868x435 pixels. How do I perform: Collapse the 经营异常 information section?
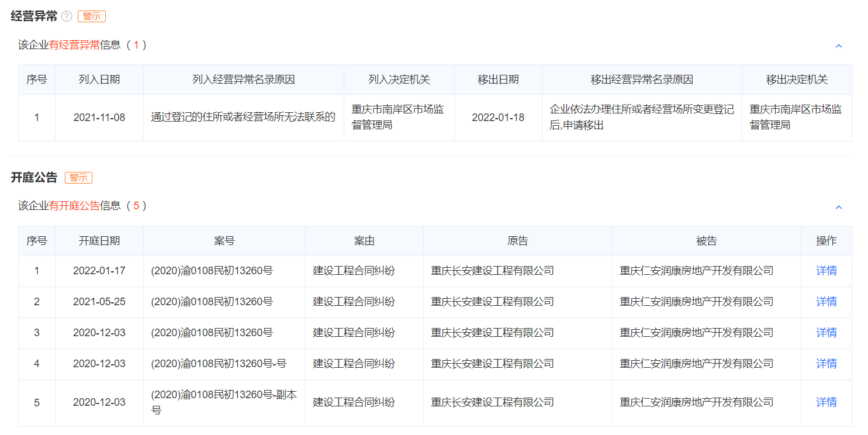point(839,46)
